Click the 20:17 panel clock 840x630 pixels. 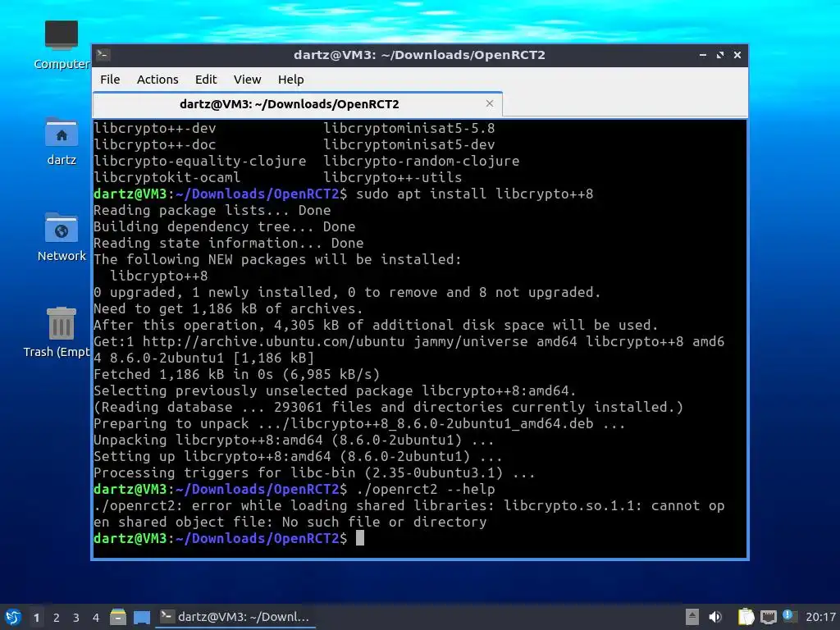[820, 617]
